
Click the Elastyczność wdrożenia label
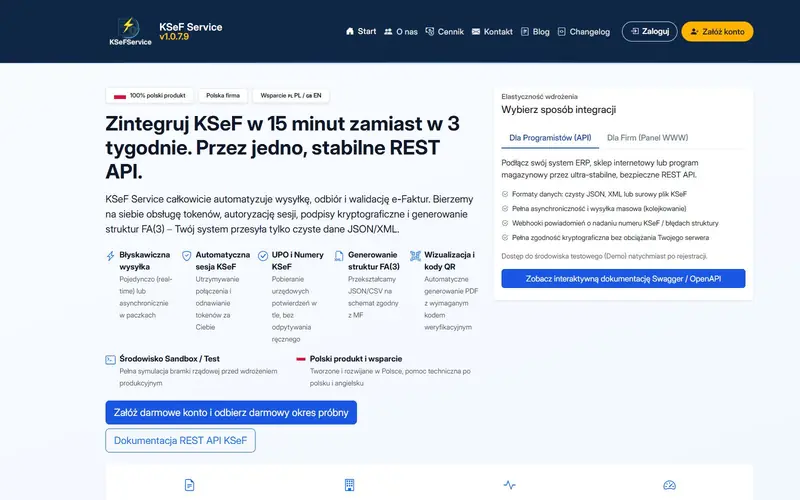[539, 96]
